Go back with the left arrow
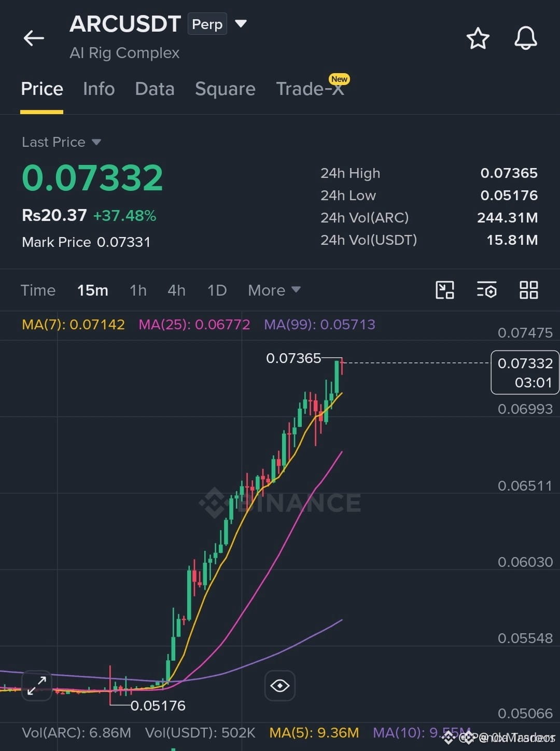 point(34,38)
